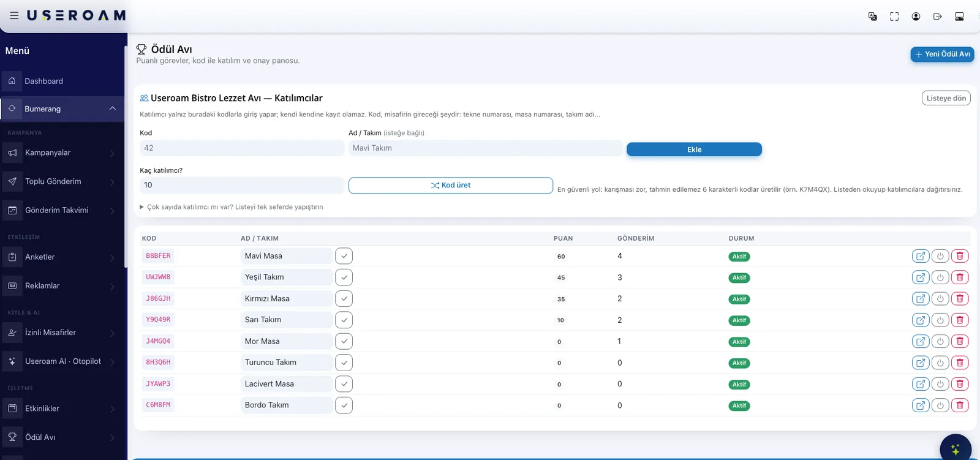Click the Kod üret button
980x460 pixels.
[x=451, y=186]
